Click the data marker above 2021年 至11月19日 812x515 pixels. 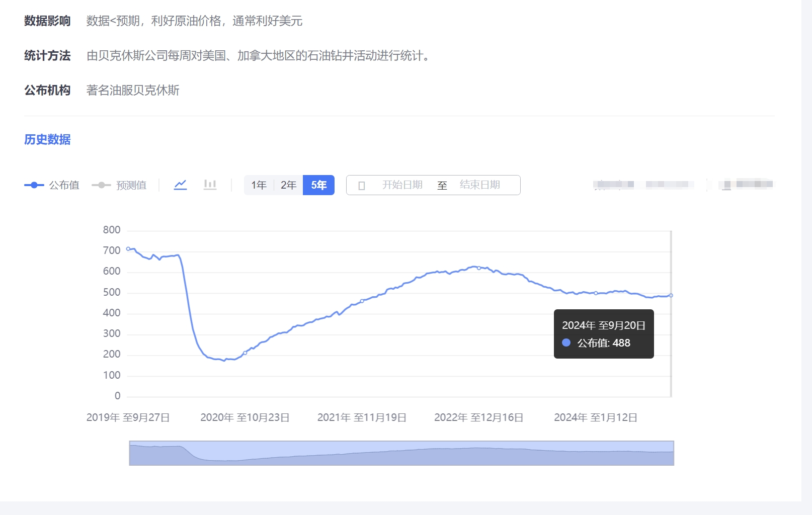(362, 301)
